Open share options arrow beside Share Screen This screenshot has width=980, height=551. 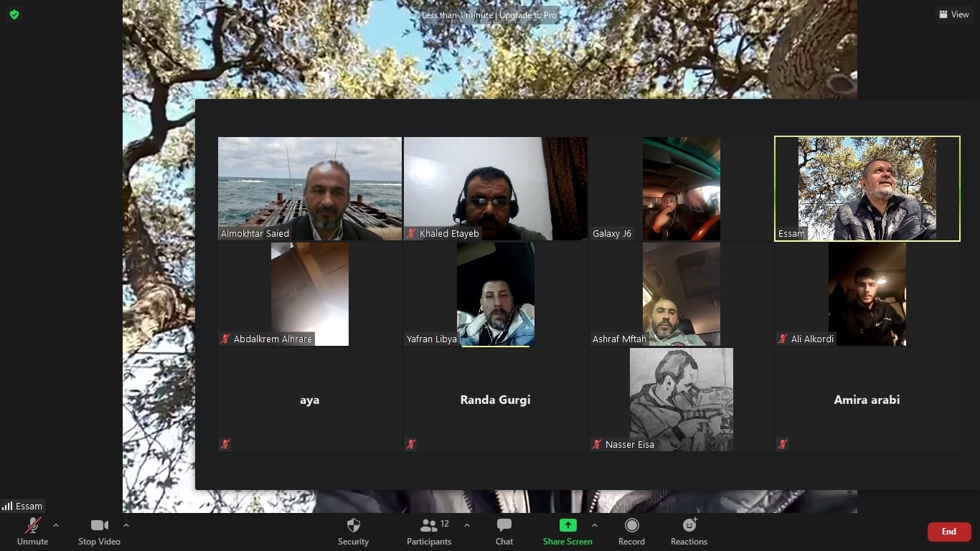(594, 525)
